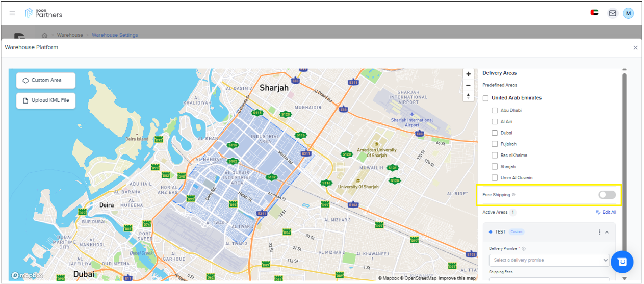Open the mail inbox icon
644x284 pixels.
point(612,13)
